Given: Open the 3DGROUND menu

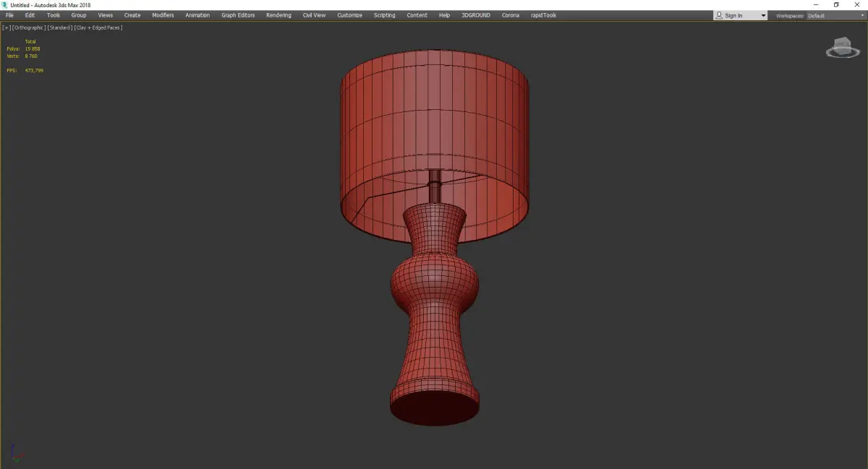Looking at the screenshot, I should coord(477,15).
